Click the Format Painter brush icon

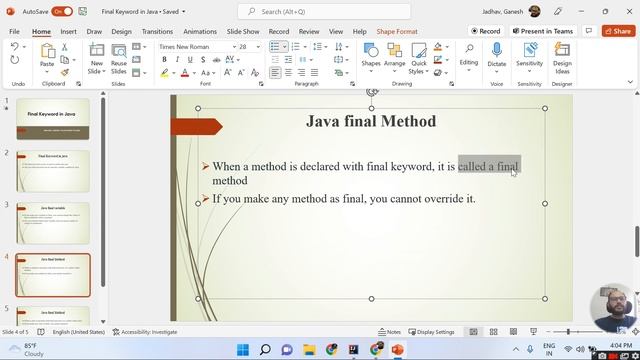64,73
